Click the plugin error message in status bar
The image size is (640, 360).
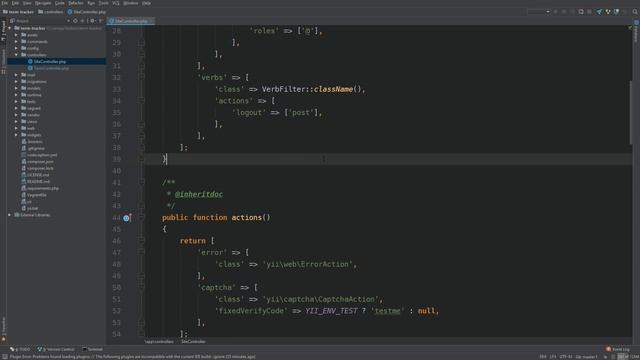(133, 357)
